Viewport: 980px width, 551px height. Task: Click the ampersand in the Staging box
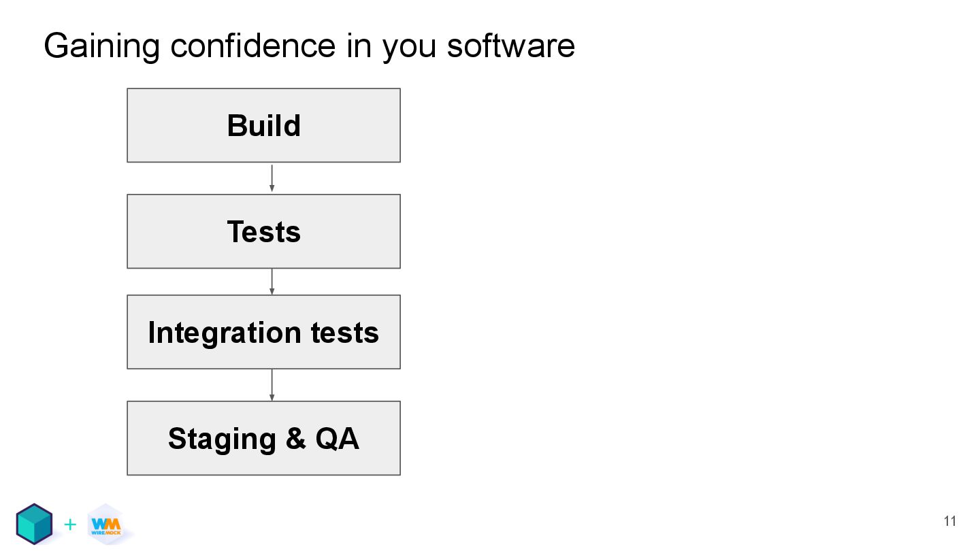[x=296, y=439]
